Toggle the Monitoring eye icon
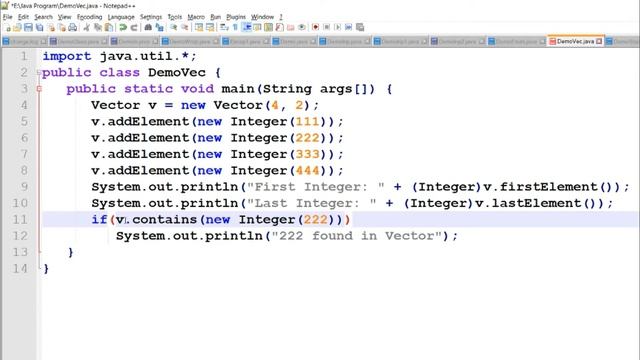Viewport: 640px width, 360px height. click(x=302, y=27)
